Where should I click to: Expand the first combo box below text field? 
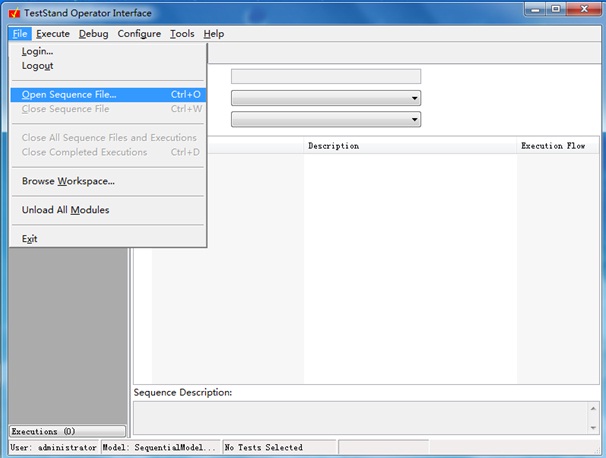[x=413, y=98]
